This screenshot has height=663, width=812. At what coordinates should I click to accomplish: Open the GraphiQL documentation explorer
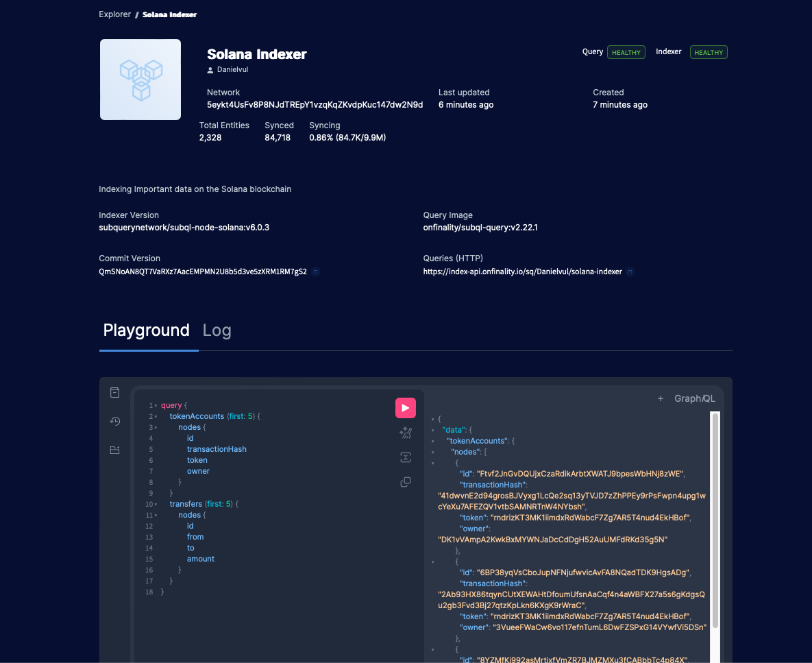[114, 392]
